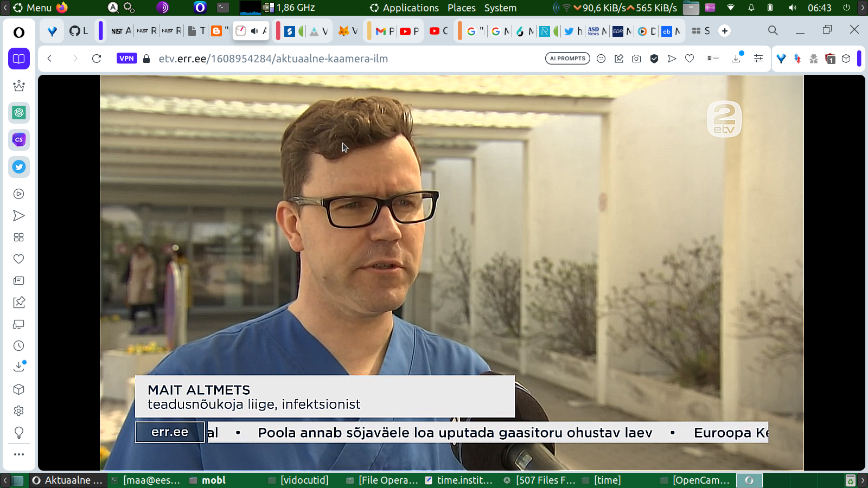Open a new tab with plus button
Screen dimensions: 868x488
(725, 31)
